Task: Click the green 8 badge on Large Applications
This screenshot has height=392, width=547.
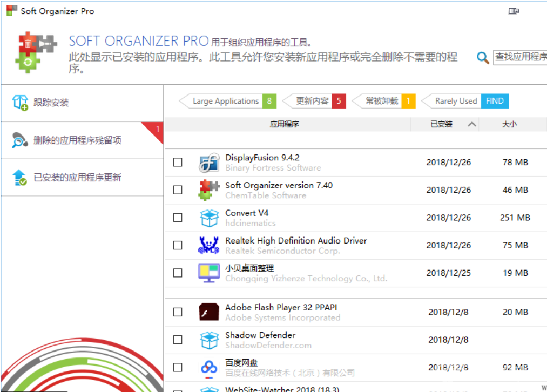Action: (x=269, y=101)
